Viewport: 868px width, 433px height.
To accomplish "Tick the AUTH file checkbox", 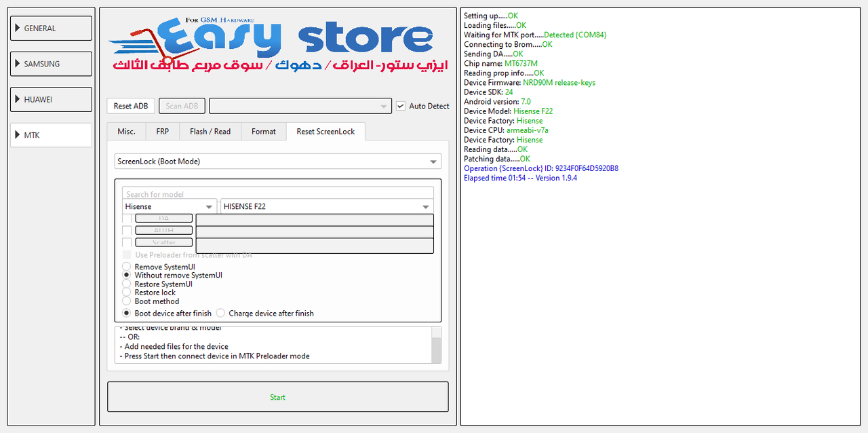I will (x=127, y=231).
